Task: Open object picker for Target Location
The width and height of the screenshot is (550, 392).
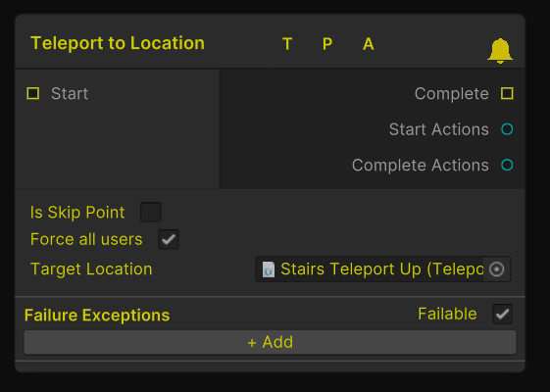Action: [497, 269]
